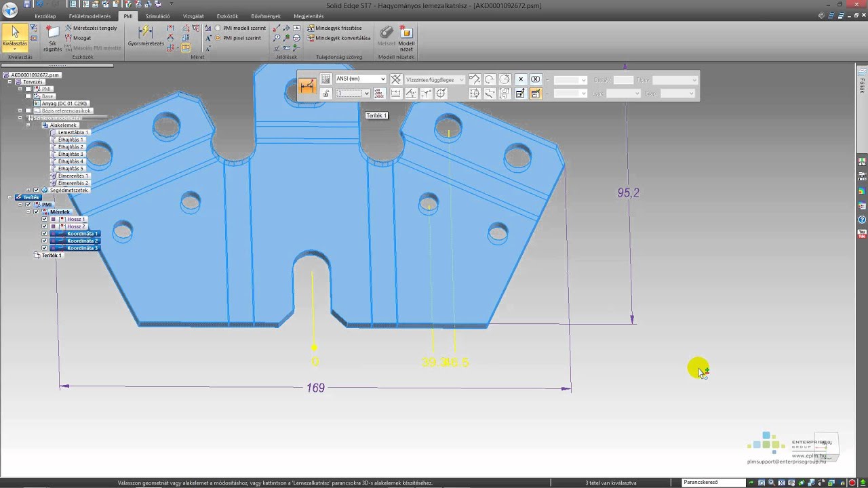Open the Vizsgálat ribbon tab
This screenshot has width=868, height=488.
(193, 16)
